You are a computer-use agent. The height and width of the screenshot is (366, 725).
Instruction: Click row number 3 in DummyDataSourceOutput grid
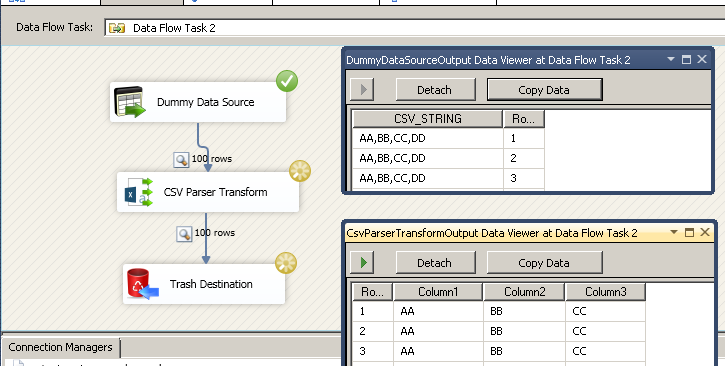point(524,178)
